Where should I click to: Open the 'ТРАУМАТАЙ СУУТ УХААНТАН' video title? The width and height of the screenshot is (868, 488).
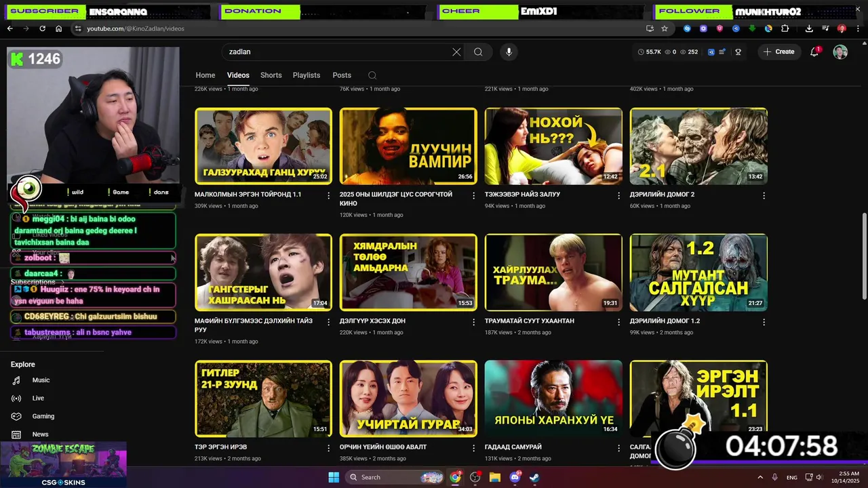(x=530, y=321)
